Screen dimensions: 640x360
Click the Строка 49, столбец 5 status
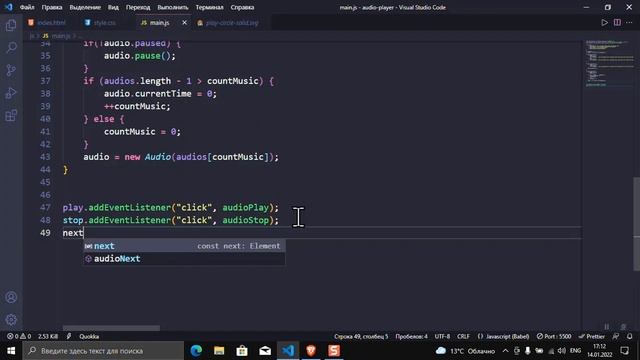click(361, 336)
